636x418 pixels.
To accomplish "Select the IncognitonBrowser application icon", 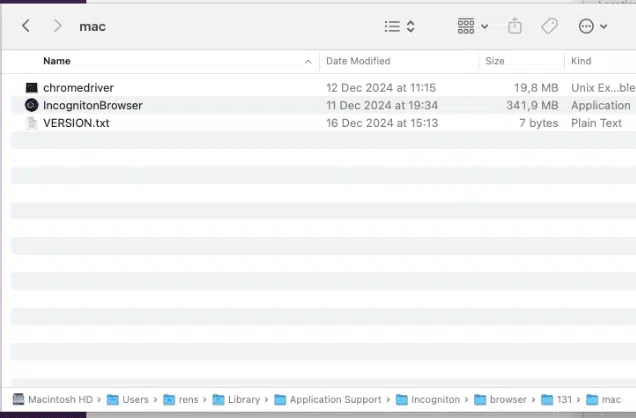I will (32, 105).
